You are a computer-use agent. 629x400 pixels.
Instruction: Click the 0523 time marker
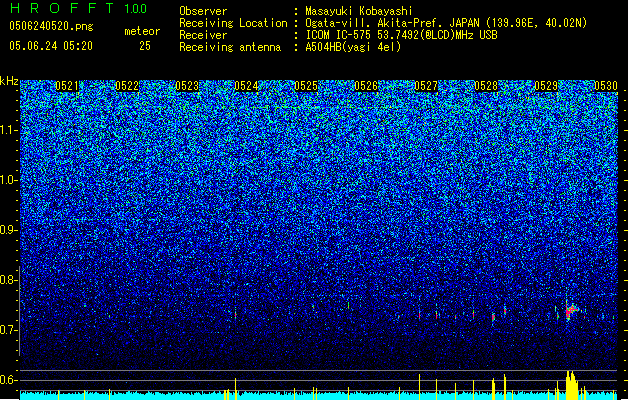[187, 86]
